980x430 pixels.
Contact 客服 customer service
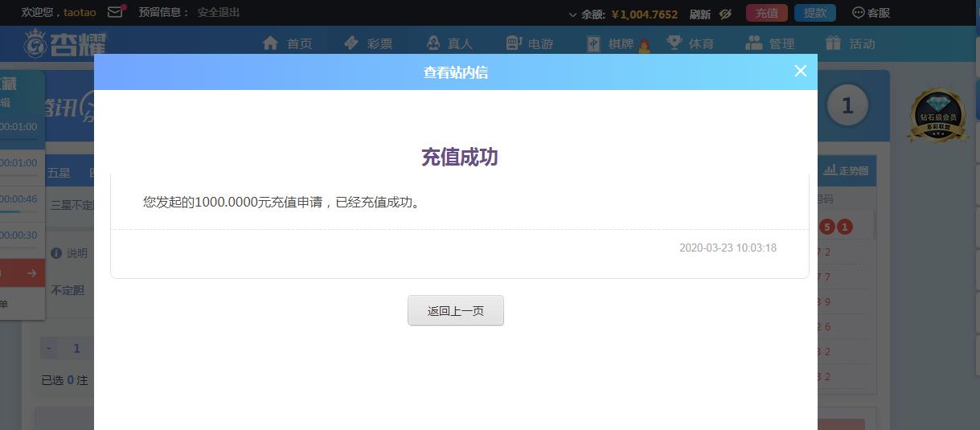pyautogui.click(x=871, y=13)
